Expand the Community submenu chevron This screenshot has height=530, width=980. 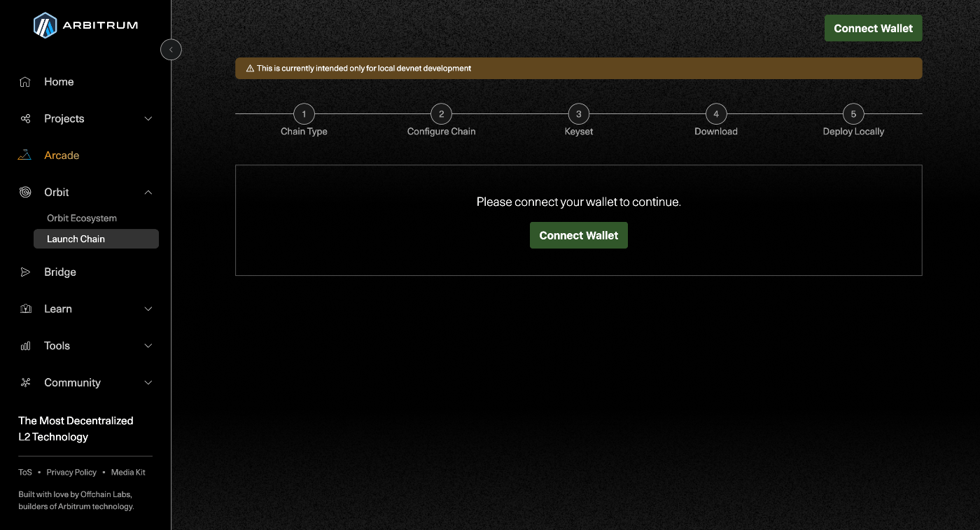pyautogui.click(x=148, y=383)
